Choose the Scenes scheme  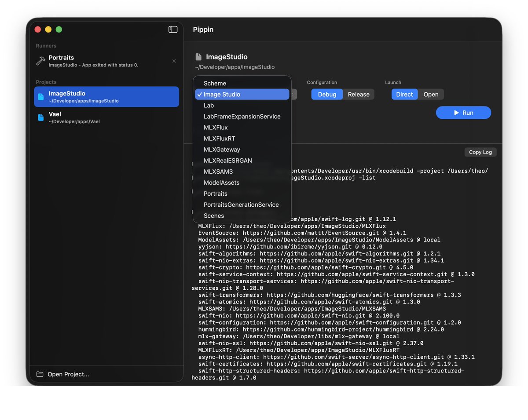[x=242, y=215]
